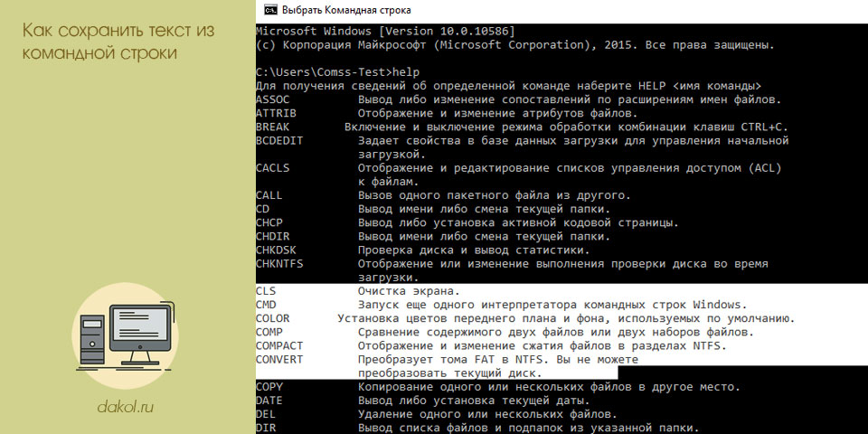Viewport: 868px width, 434px height.
Task: Click the window title 'Выбрать Командная строка'
Action: pos(346,10)
